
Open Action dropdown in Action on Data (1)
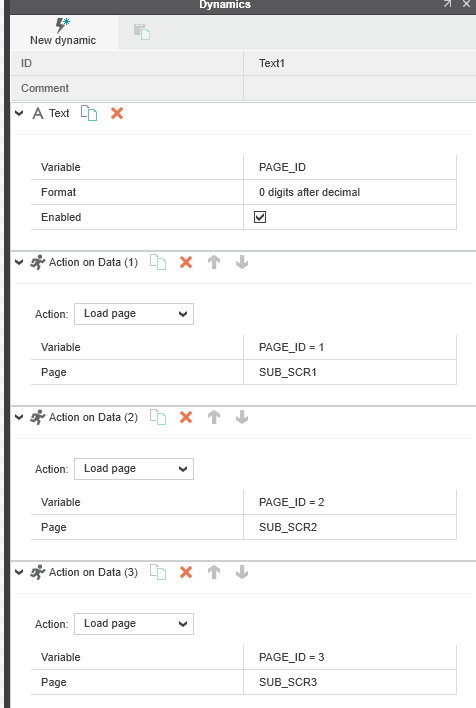tap(134, 314)
